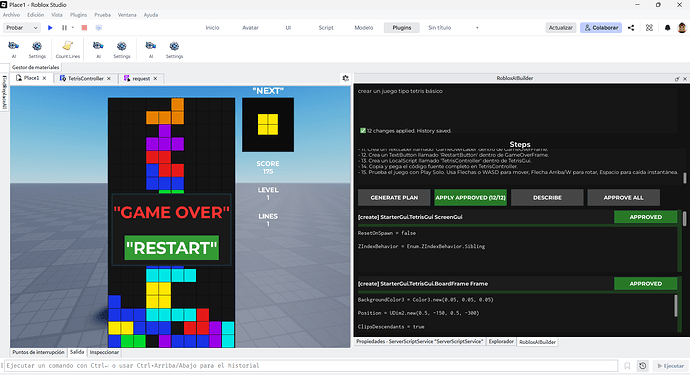
Task: Select the RobloxAIBuilder bottom tab
Action: coord(537,342)
